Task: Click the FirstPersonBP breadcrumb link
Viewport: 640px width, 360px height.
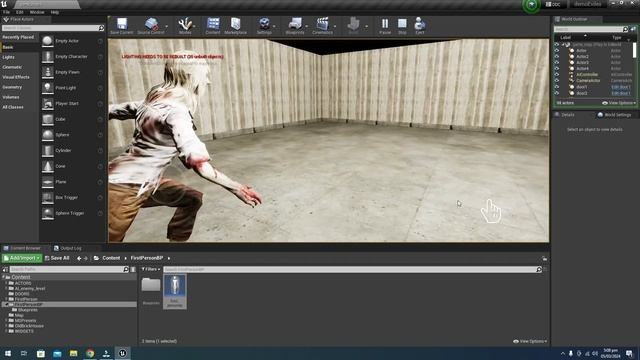Action: point(147,258)
